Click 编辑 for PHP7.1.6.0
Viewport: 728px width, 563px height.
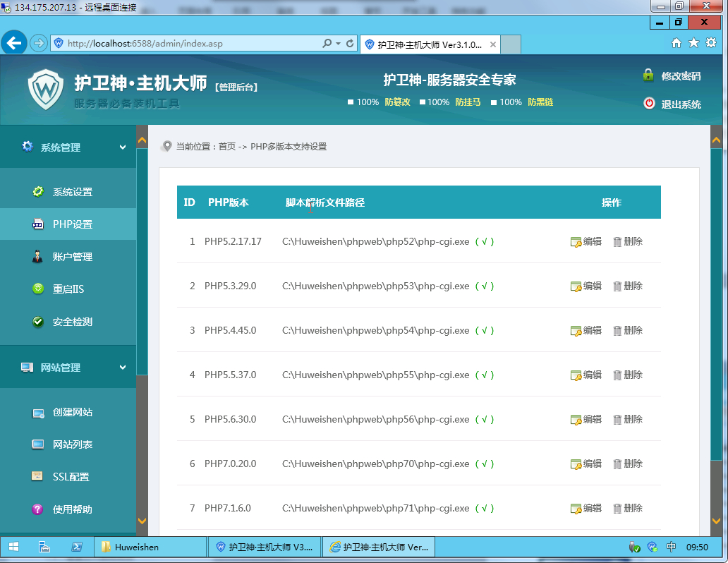click(x=593, y=508)
